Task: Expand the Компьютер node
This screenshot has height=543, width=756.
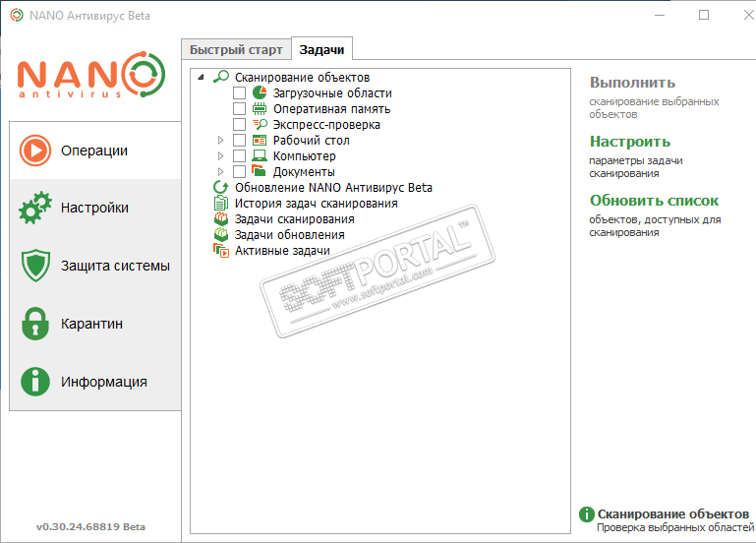Action: coord(220,155)
